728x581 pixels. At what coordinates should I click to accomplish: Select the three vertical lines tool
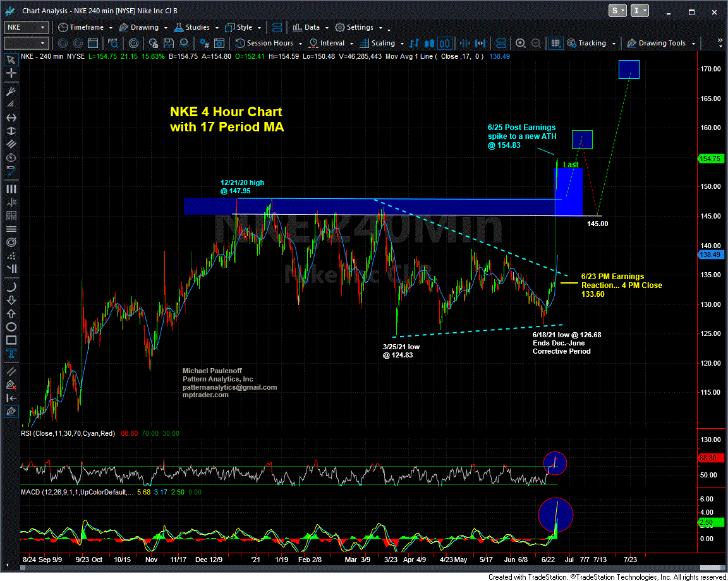tap(11, 189)
